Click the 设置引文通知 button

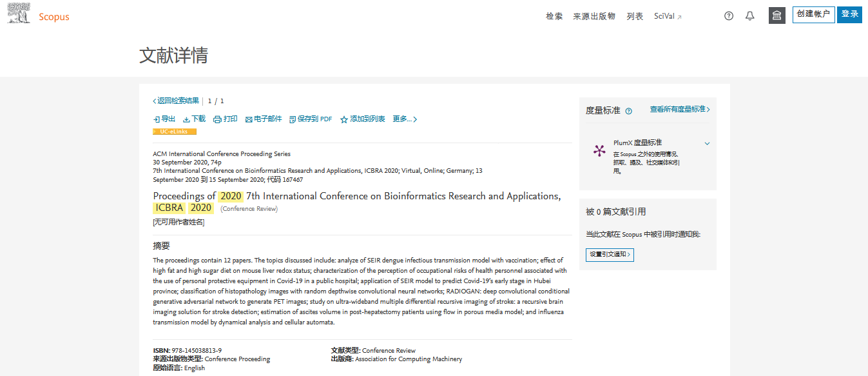610,255
